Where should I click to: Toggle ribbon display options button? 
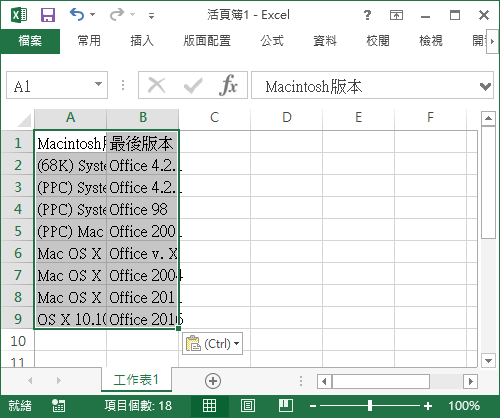point(396,15)
